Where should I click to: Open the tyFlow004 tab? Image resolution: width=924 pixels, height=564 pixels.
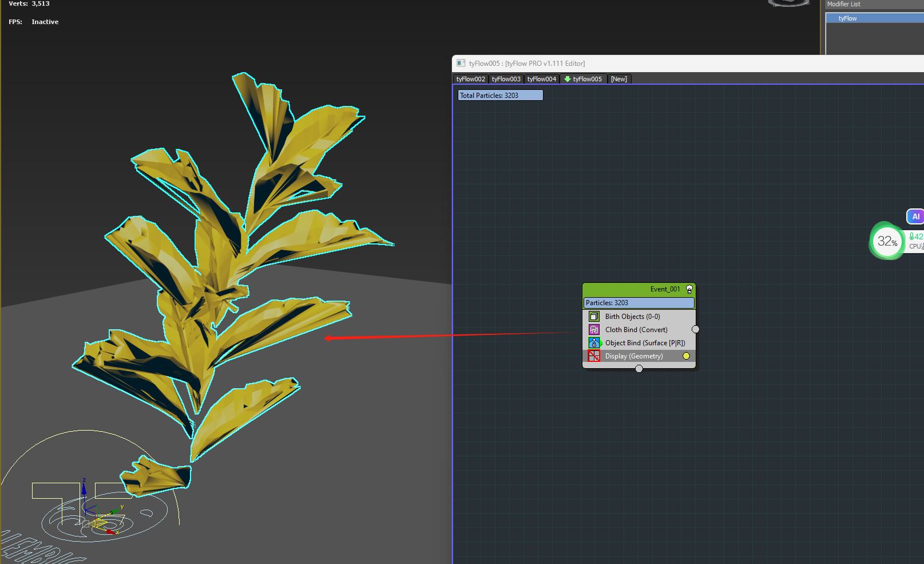tap(541, 79)
